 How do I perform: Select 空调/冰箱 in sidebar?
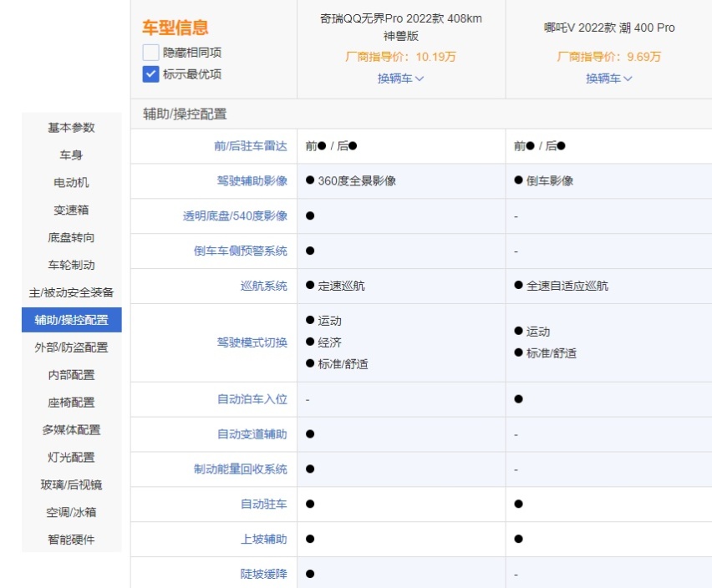[71, 512]
